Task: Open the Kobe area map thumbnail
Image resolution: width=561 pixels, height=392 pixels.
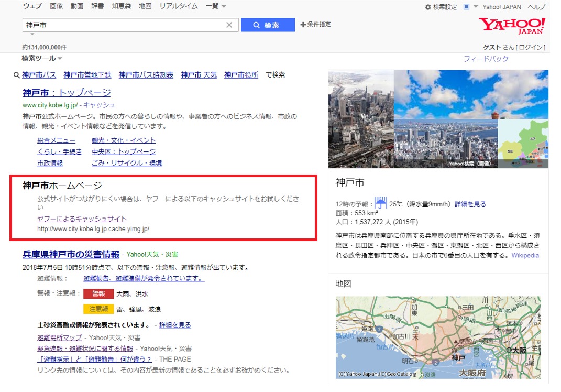Action: click(x=438, y=337)
